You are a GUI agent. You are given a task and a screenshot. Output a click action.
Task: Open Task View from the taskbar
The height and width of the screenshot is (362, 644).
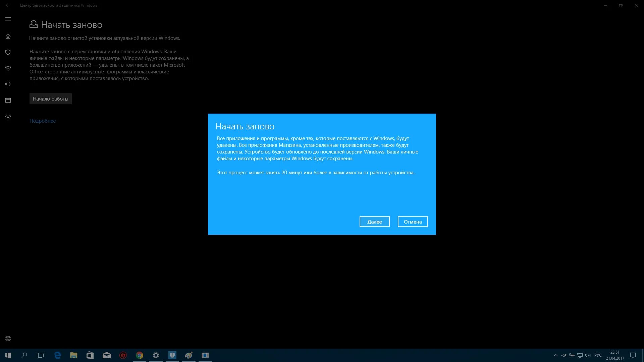pos(40,355)
